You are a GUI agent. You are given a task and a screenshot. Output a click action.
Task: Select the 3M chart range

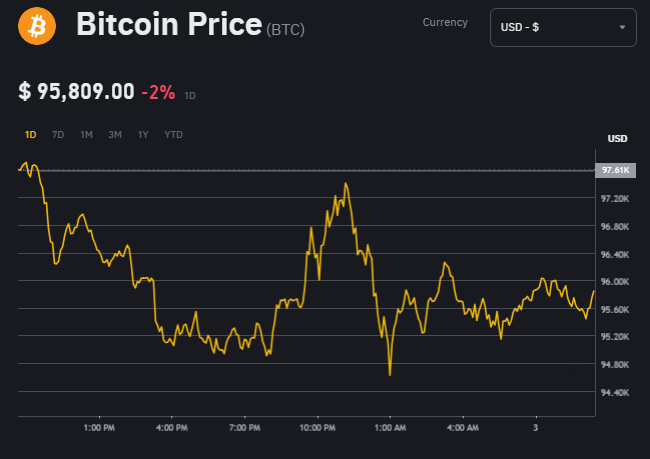pos(115,135)
